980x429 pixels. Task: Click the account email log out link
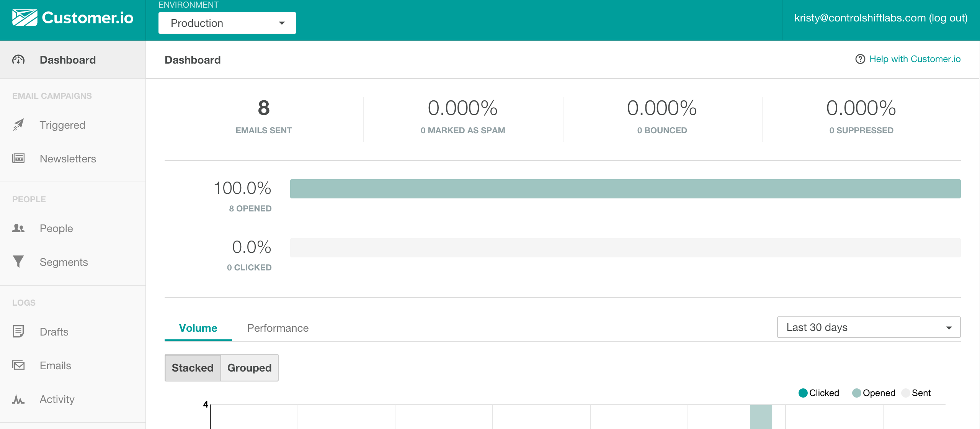pos(881,18)
